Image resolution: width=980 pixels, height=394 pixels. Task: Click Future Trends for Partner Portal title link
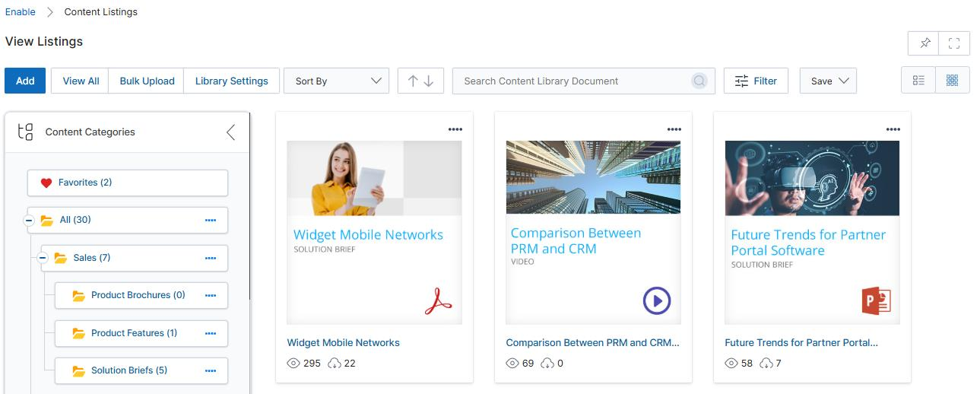tap(801, 343)
